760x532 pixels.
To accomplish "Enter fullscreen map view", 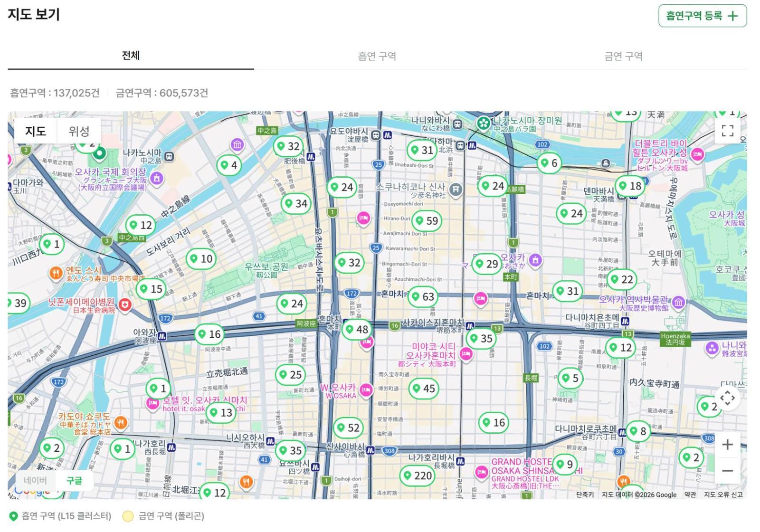I will [727, 131].
